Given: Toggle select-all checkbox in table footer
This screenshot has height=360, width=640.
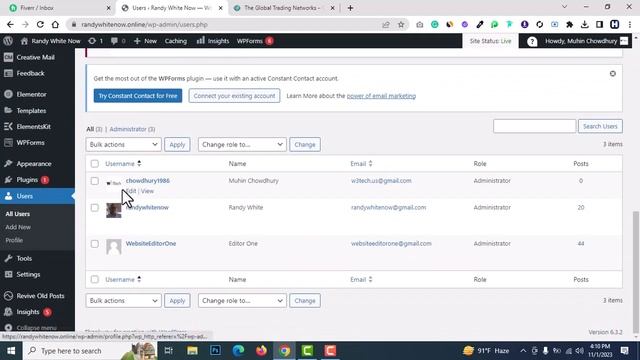Looking at the screenshot, I should tap(95, 280).
